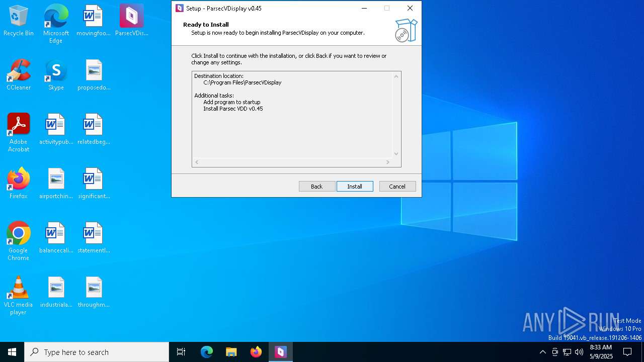644x362 pixels.
Task: Select the activitypub... Word document icon
Action: point(56,130)
